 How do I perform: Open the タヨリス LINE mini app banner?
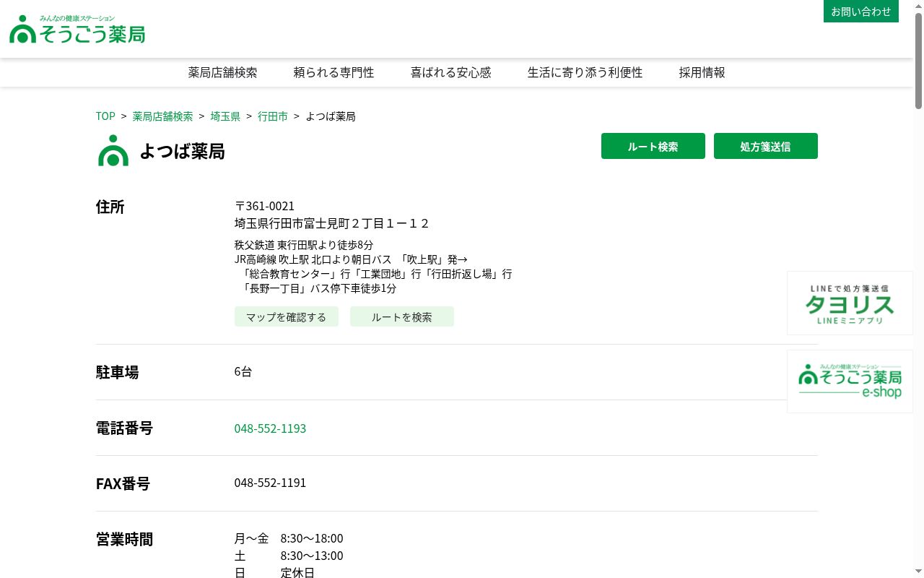point(850,303)
